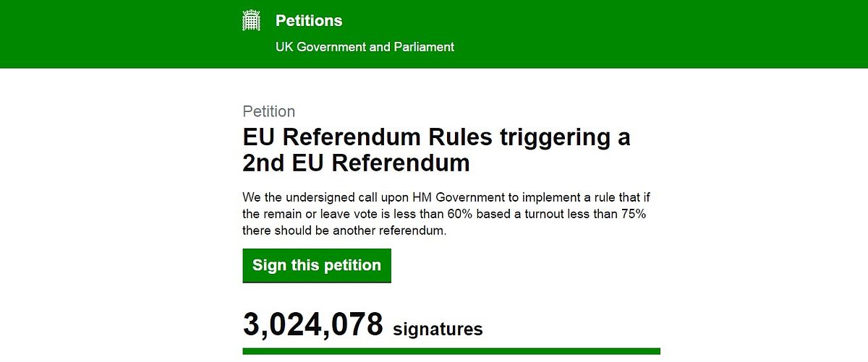The image size is (868, 362).
Task: Click the 3,024,078 signature count
Action: (x=312, y=325)
